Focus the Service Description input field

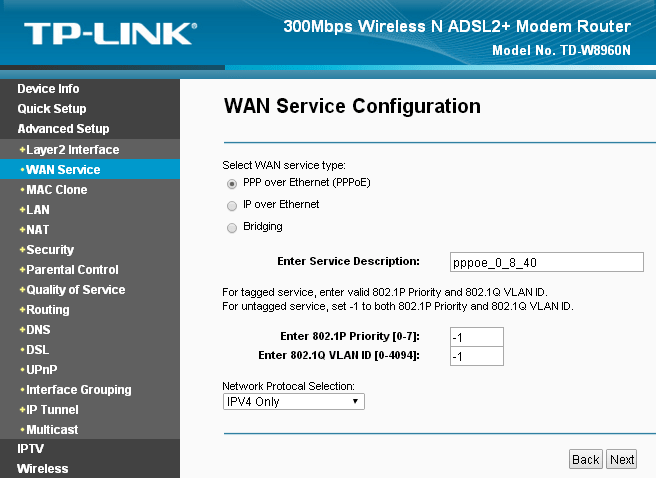pos(547,262)
